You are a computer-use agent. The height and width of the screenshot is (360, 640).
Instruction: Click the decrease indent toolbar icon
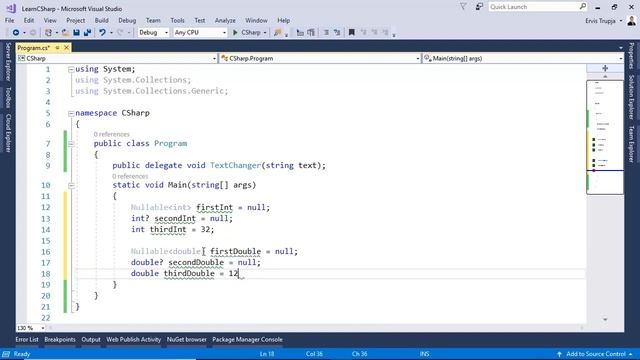[x=300, y=32]
